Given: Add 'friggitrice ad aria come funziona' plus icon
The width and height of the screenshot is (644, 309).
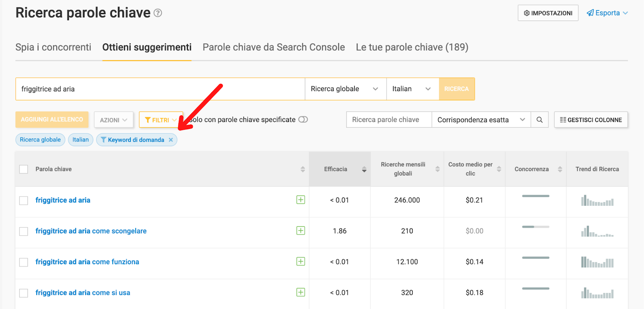Looking at the screenshot, I should click(x=301, y=261).
